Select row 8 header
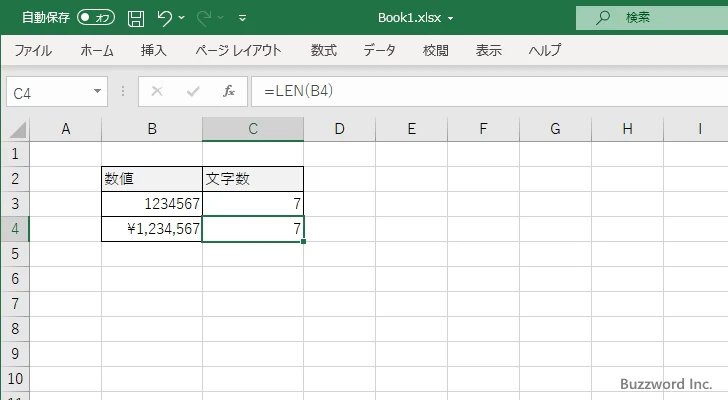Viewport: 728px width, 400px height. pyautogui.click(x=15, y=329)
